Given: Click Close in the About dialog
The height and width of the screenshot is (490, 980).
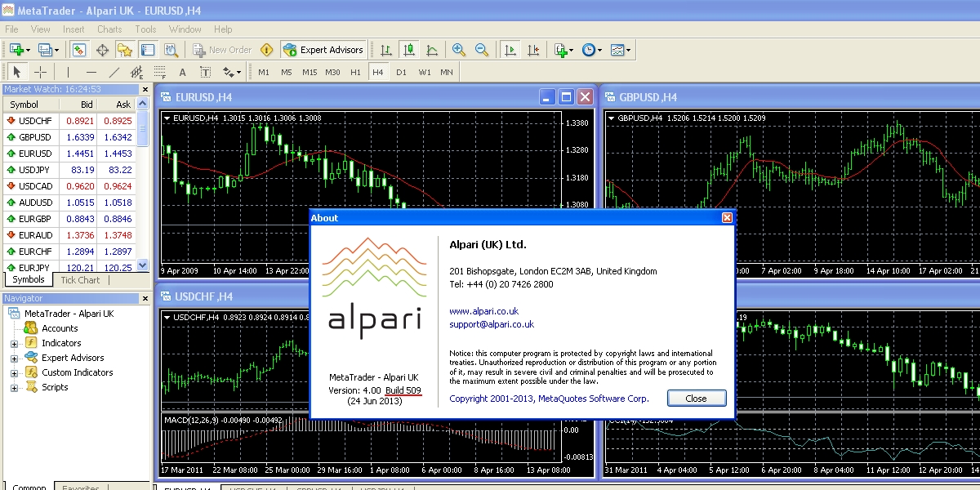Looking at the screenshot, I should pos(697,399).
